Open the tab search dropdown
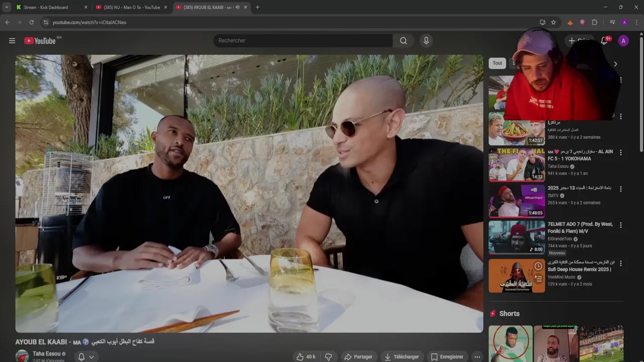 [7, 7]
